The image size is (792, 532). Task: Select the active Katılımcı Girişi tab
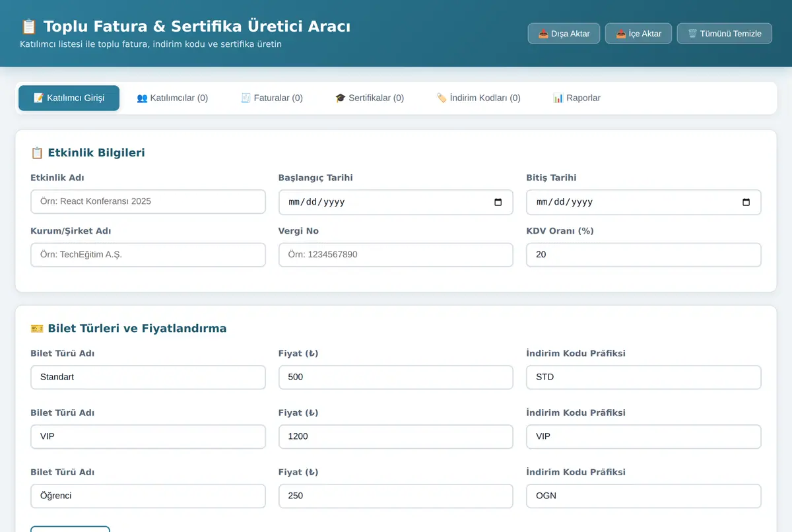pos(69,98)
